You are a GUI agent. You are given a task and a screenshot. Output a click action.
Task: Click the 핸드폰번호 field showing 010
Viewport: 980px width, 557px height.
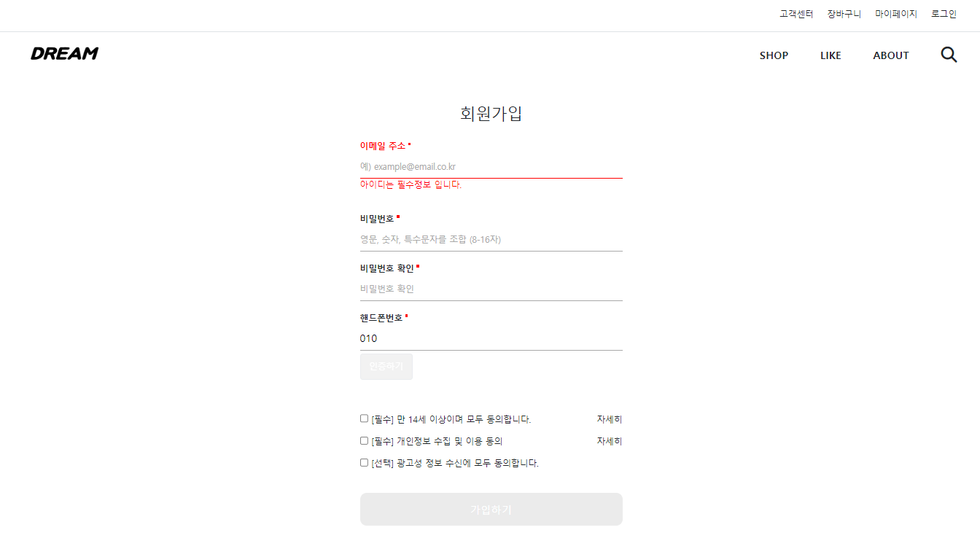491,338
